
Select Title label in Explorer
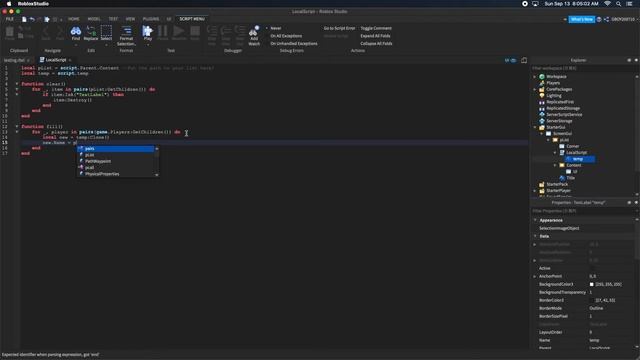click(x=570, y=178)
